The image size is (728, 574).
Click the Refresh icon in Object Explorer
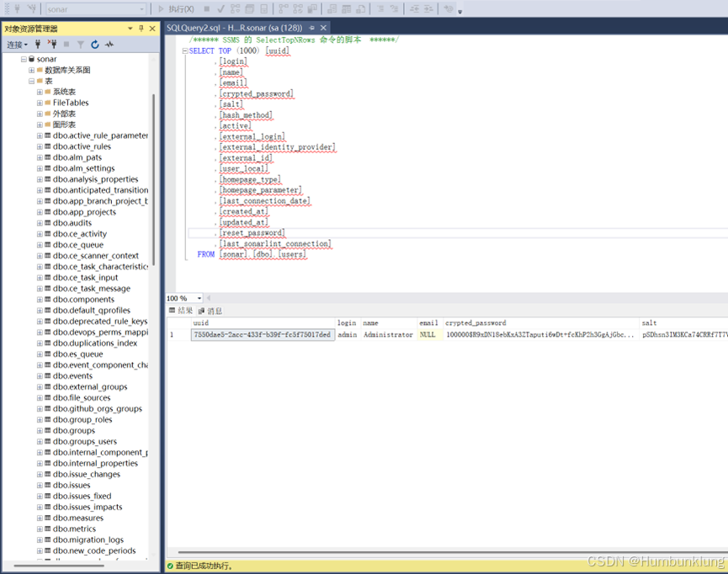[x=95, y=44]
